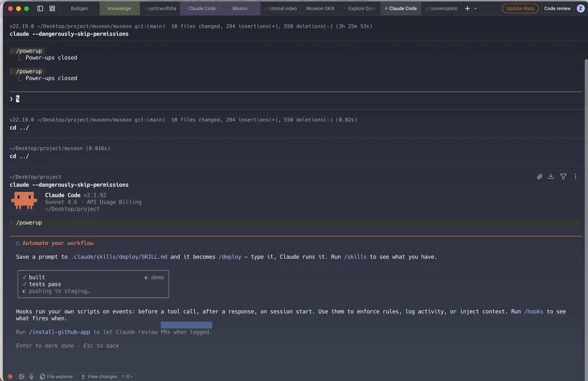The width and height of the screenshot is (588, 381).
Task: Click the 'cd ../' command under ~/Desktop/project/museon
Action: 19,156
